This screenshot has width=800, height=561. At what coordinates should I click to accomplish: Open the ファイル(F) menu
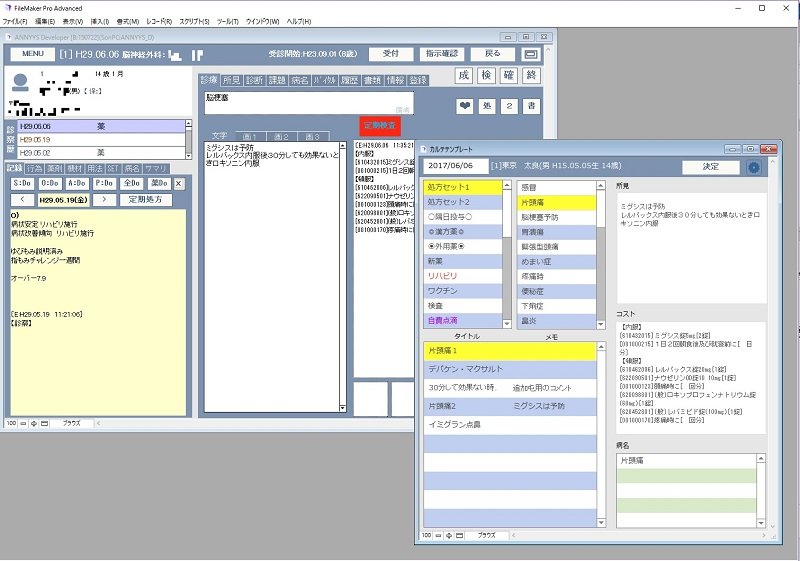pos(15,21)
